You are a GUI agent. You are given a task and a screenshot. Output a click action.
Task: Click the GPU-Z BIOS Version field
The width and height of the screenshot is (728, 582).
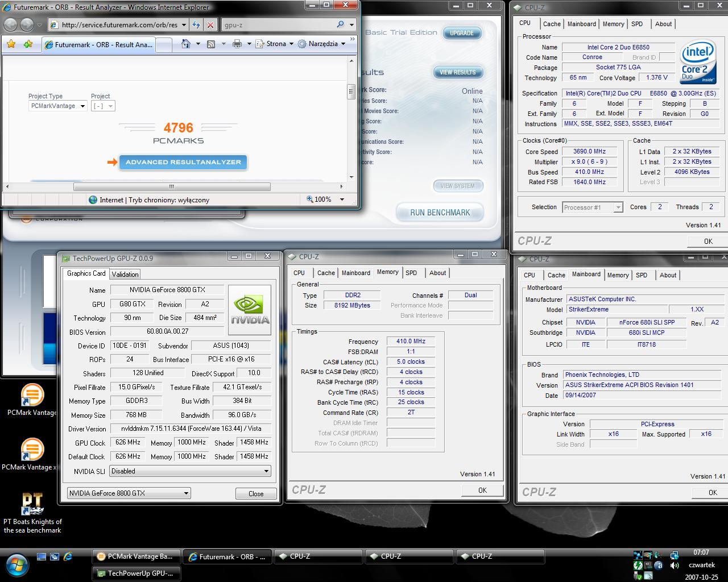(x=167, y=331)
